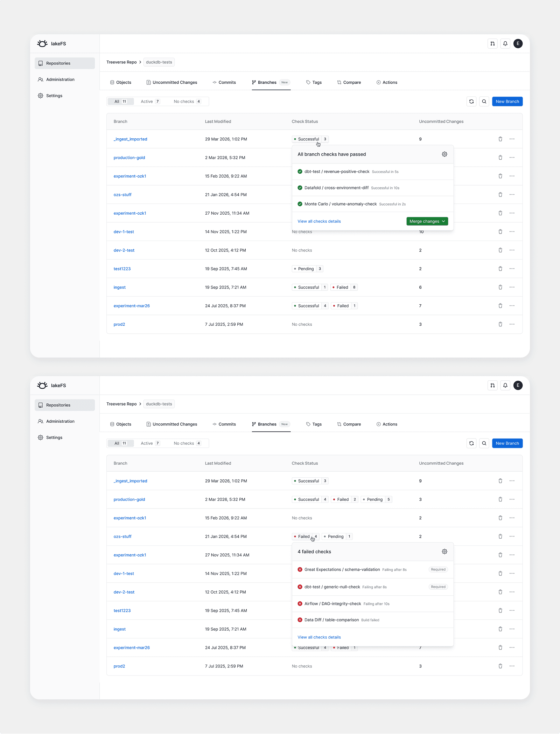The image size is (560, 734).
Task: Open settings gear in the failed-checks popover
Action: pyautogui.click(x=444, y=551)
